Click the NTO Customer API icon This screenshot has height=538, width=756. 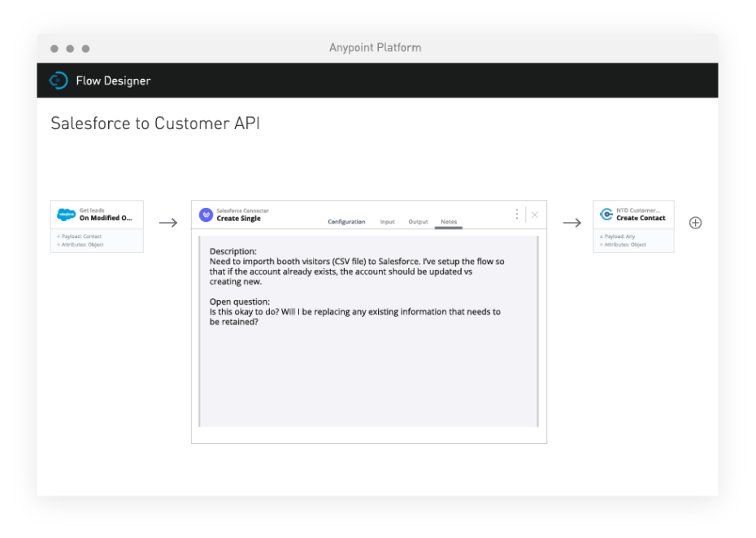click(606, 214)
